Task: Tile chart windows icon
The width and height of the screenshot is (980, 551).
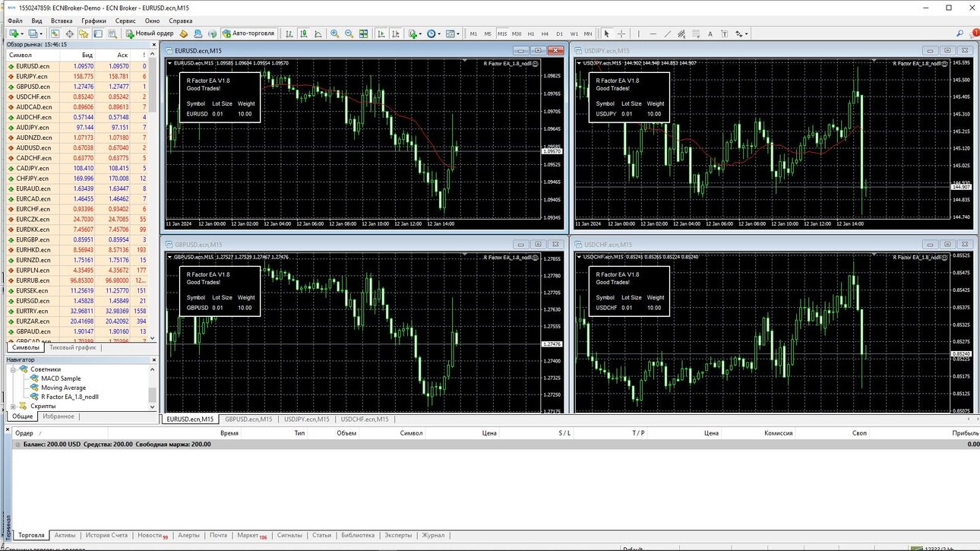Action: [363, 33]
